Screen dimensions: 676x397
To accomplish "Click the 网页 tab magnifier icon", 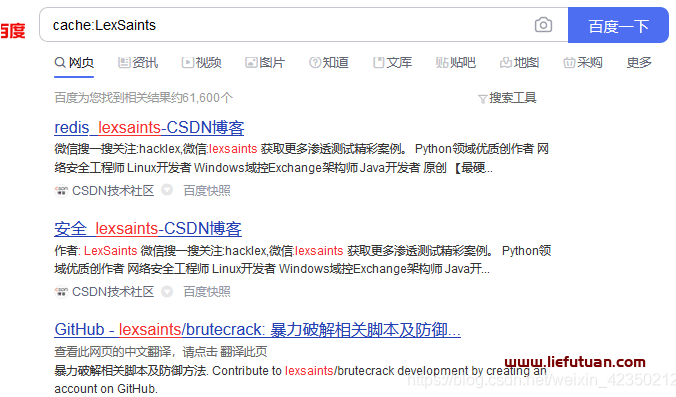I will (x=60, y=63).
